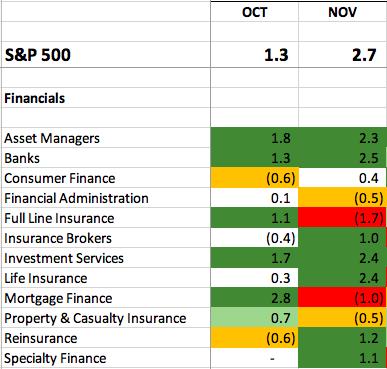Click Mortgage Finance November cell (1.0)
387x369 pixels.
342,298
